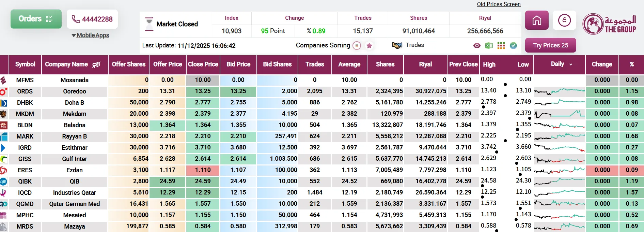
Task: Toggle the Companies Sorting round button
Action: [x=357, y=46]
